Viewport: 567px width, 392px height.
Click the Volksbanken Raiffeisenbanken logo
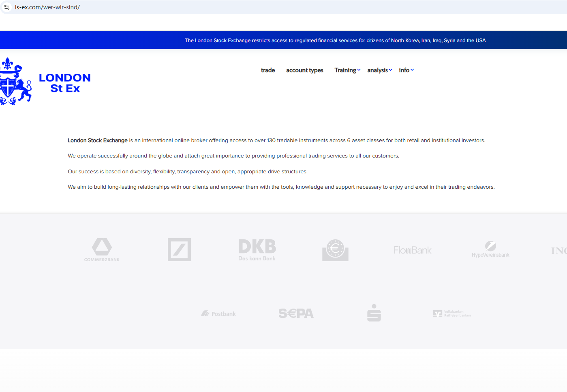(452, 314)
